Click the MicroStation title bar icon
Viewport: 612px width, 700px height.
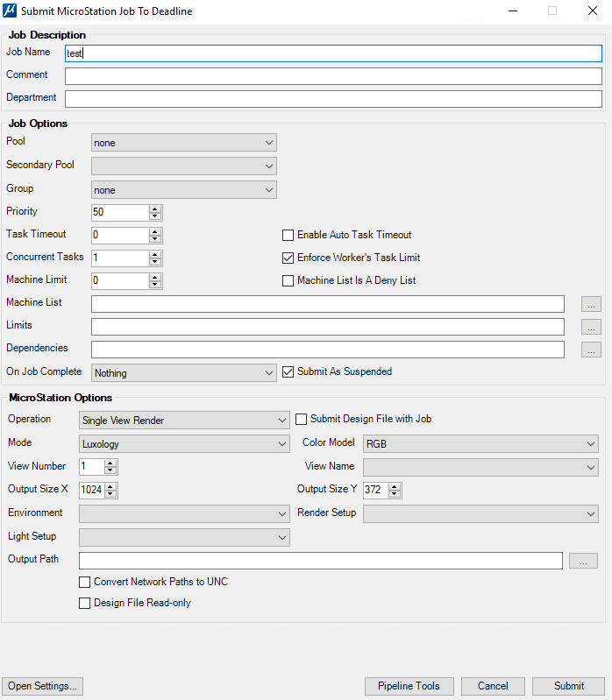10,11
